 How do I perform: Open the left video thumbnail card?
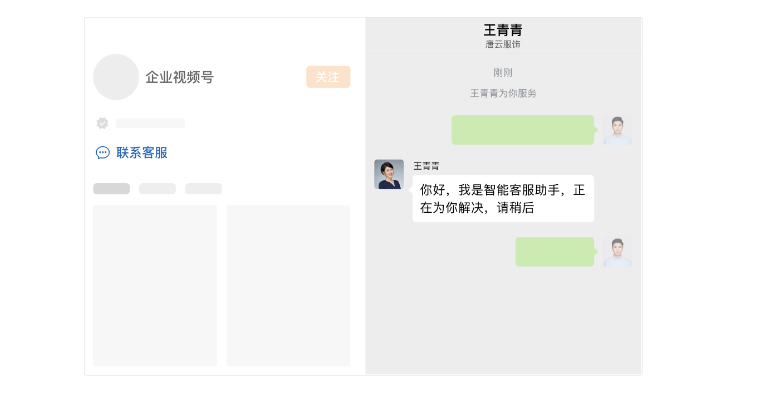click(155, 286)
